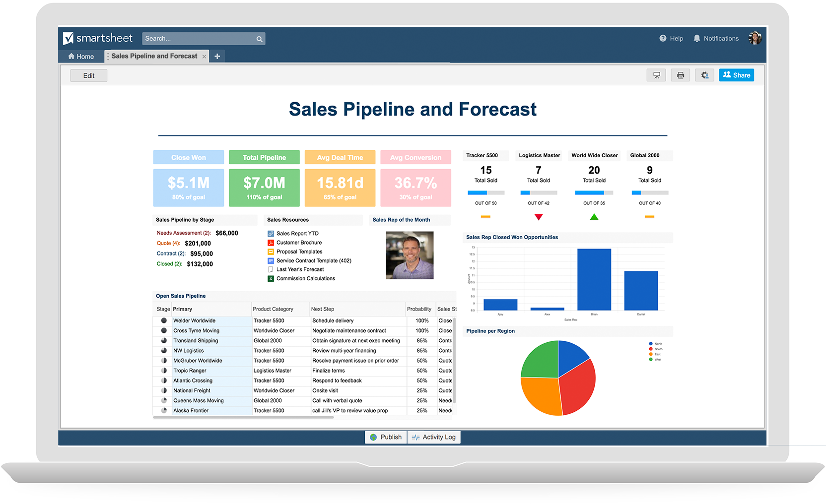The width and height of the screenshot is (826, 504).
Task: Select Sales Pipeline and Forecast tab
Action: [x=154, y=56]
